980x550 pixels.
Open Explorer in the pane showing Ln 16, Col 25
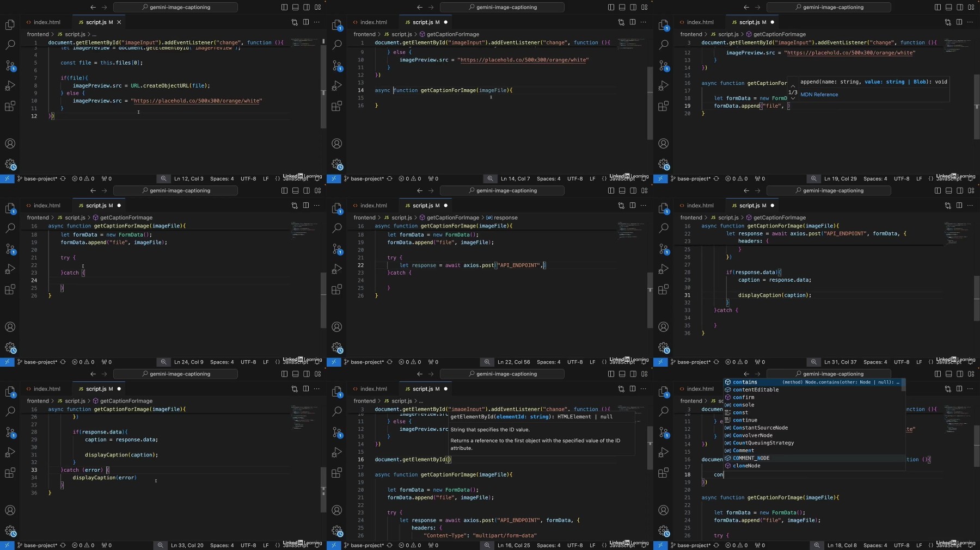[337, 392]
